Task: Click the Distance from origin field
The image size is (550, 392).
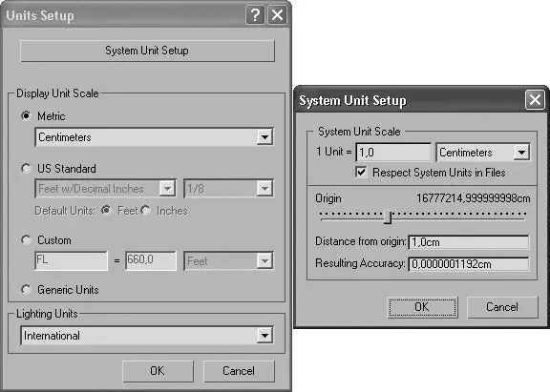Action: click(x=469, y=242)
